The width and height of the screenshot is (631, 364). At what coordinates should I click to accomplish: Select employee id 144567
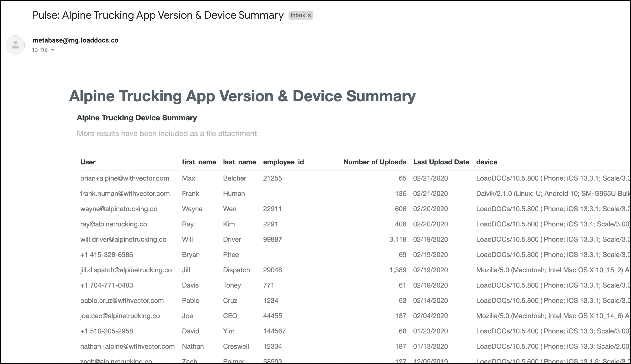point(274,331)
